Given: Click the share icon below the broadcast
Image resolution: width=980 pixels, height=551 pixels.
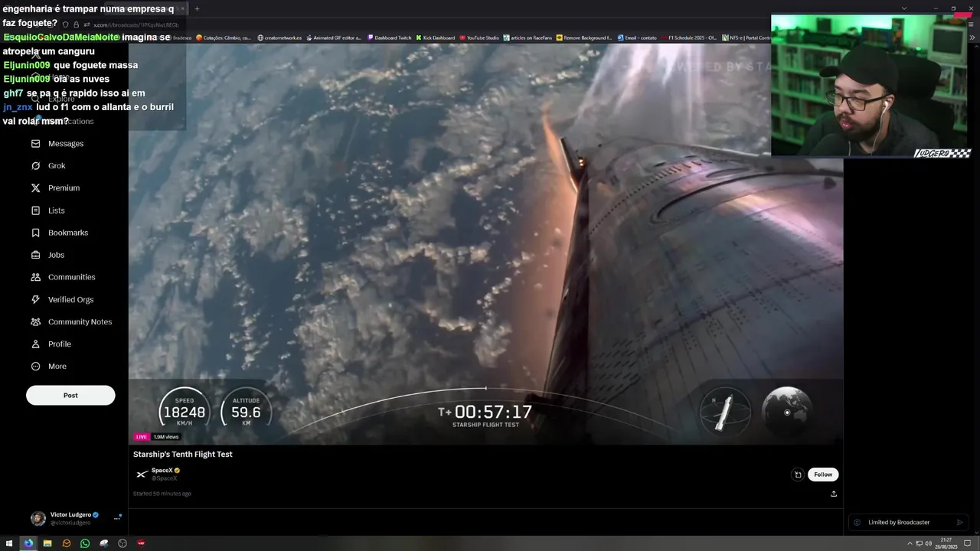Looking at the screenshot, I should [x=834, y=494].
